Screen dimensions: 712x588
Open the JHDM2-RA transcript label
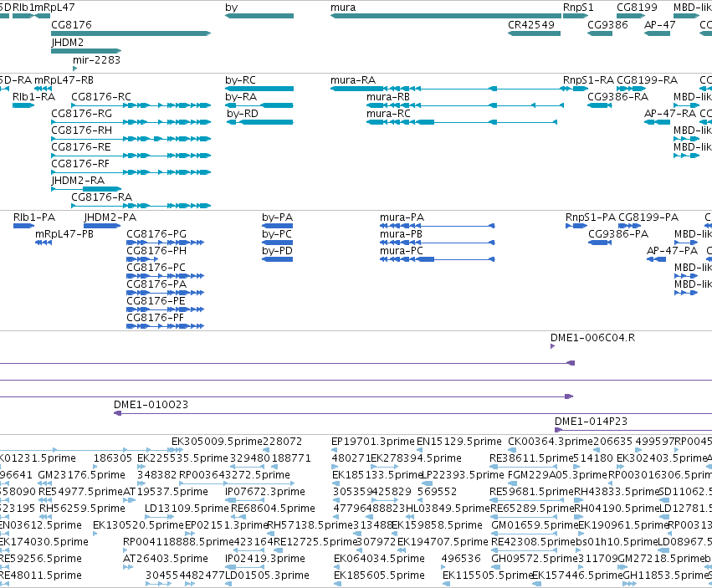(78, 181)
